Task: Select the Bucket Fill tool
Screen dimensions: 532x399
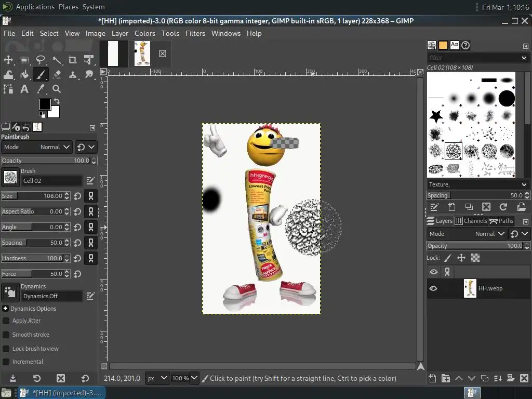Action: coord(24,75)
